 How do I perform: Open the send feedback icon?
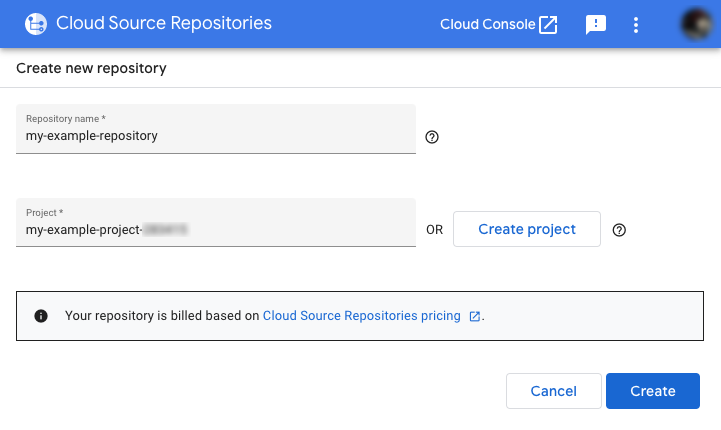click(595, 24)
